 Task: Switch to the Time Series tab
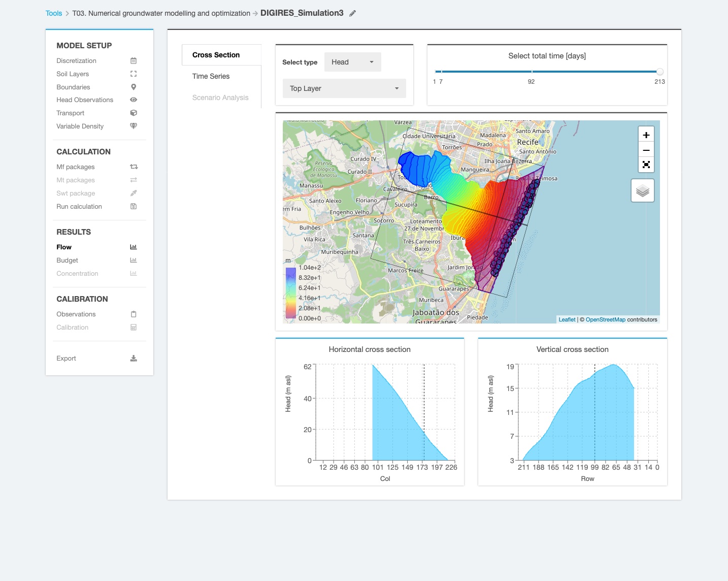click(x=211, y=76)
